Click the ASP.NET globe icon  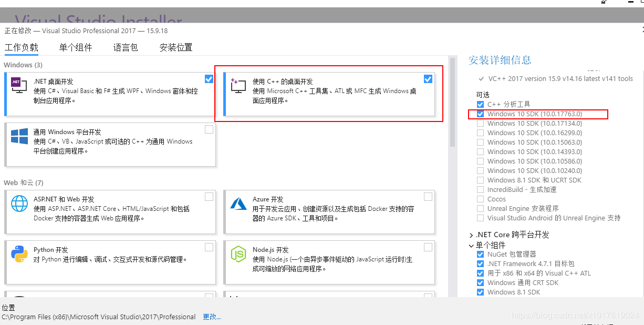pos(19,203)
